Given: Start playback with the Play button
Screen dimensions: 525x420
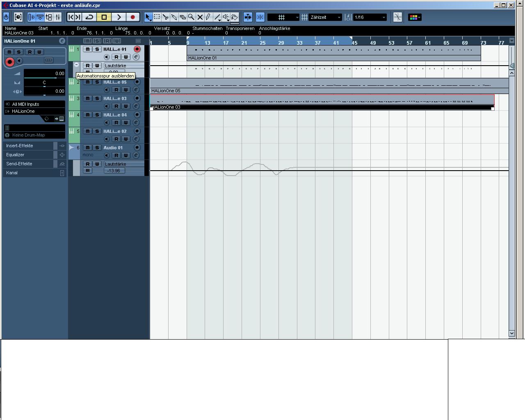Looking at the screenshot, I should pos(119,17).
